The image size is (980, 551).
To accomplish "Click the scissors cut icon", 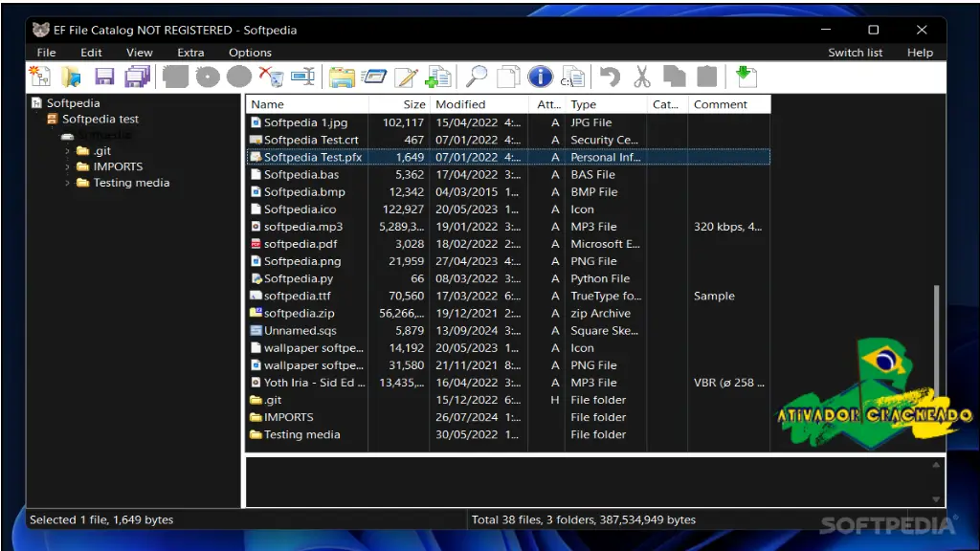I will coord(642,77).
